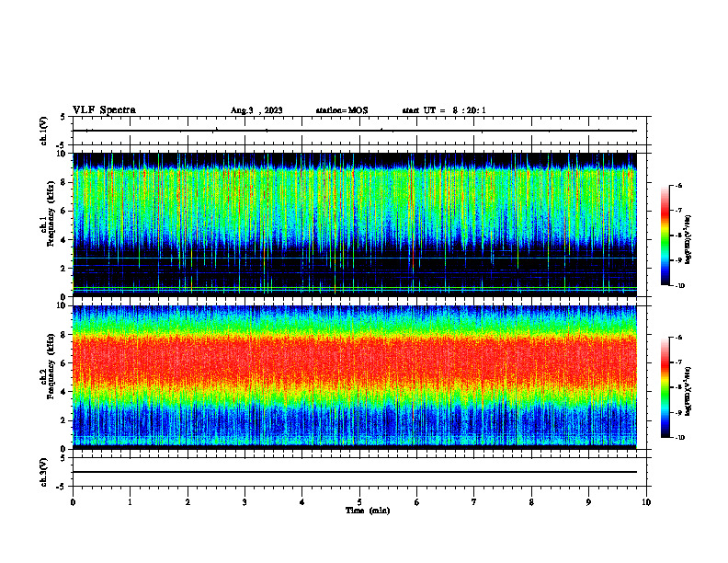Click the "-10" label on ch.2 color bar
This screenshot has width=728, height=563.
[679, 438]
